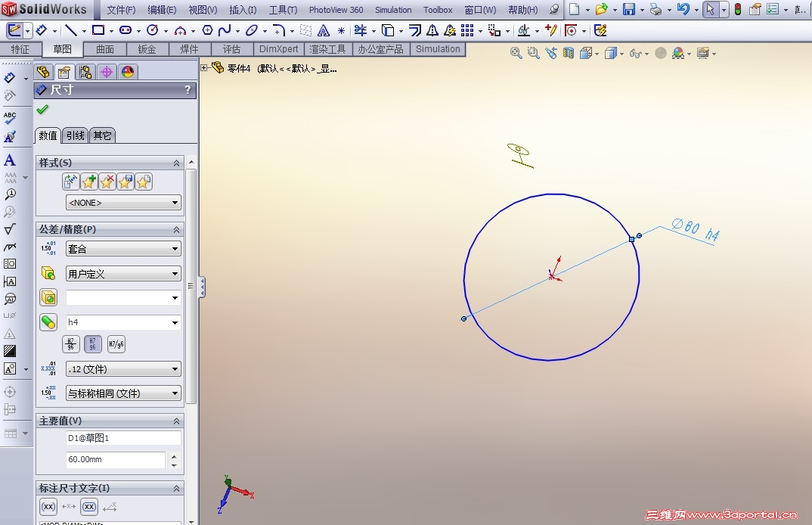Open the Move Entities tool

point(494,30)
